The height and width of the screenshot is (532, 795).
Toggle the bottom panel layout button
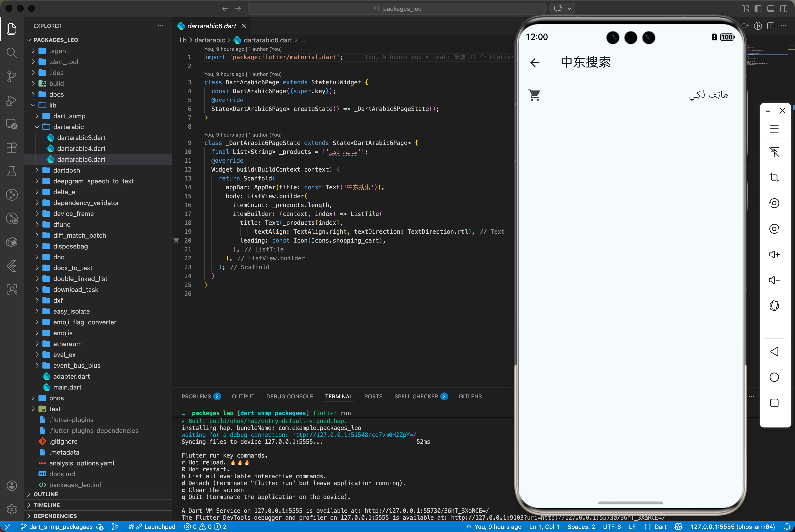coord(771,8)
